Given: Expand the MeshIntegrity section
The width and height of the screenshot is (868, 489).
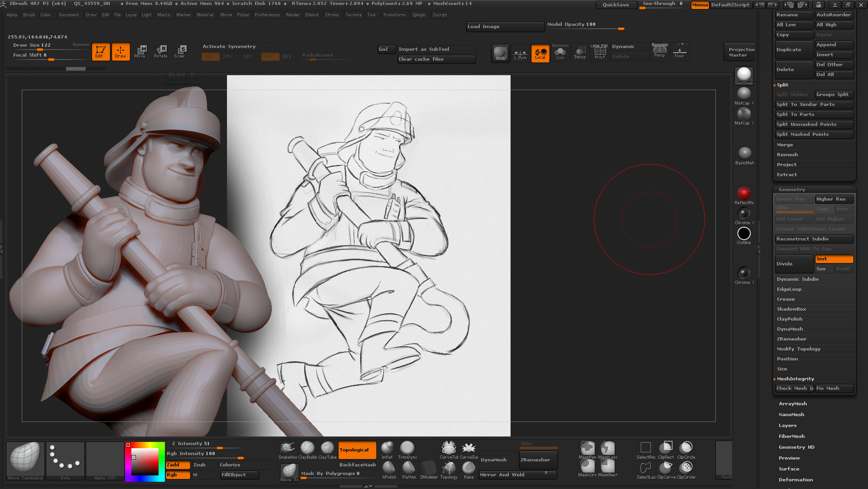Looking at the screenshot, I should click(796, 379).
